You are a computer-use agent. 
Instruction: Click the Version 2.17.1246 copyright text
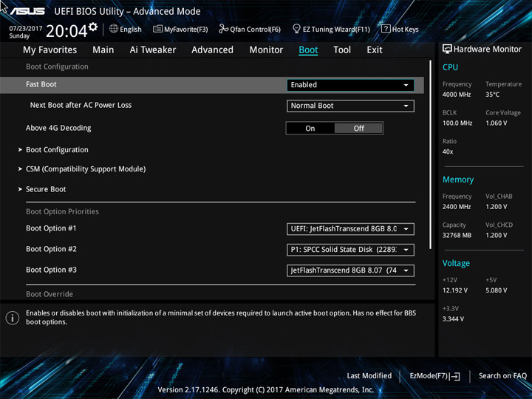point(266,390)
